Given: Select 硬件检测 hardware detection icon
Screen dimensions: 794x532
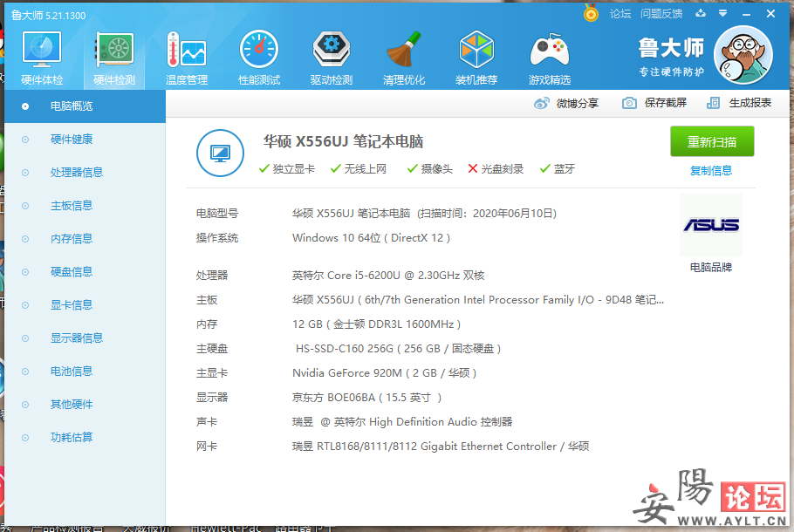Looking at the screenshot, I should click(114, 58).
